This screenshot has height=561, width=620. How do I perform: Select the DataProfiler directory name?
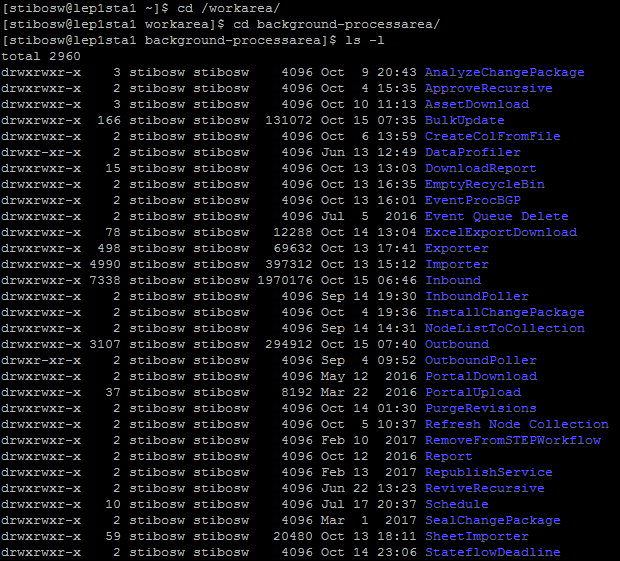473,153
